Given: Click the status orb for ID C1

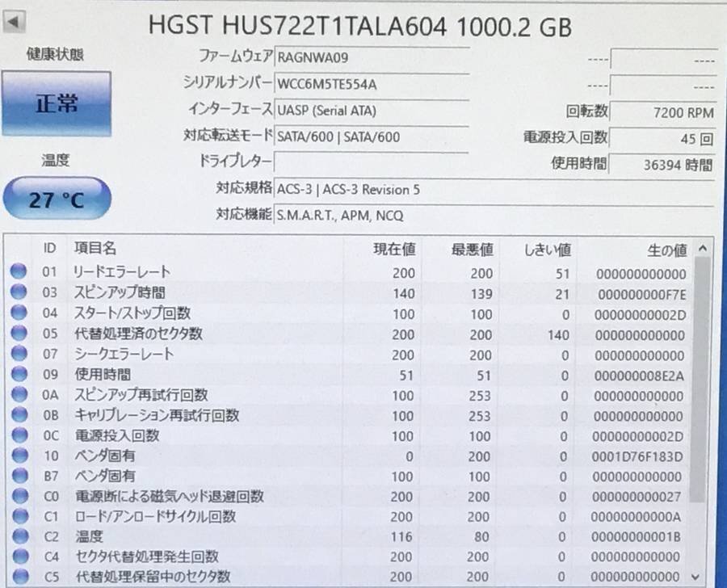Looking at the screenshot, I should (20, 515).
